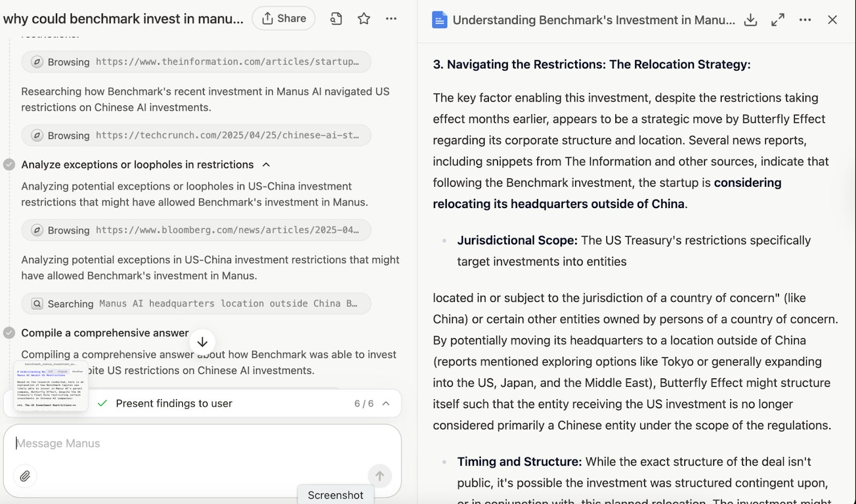Click compass icon on bloomberg browsing chip
The image size is (856, 504).
pos(37,230)
